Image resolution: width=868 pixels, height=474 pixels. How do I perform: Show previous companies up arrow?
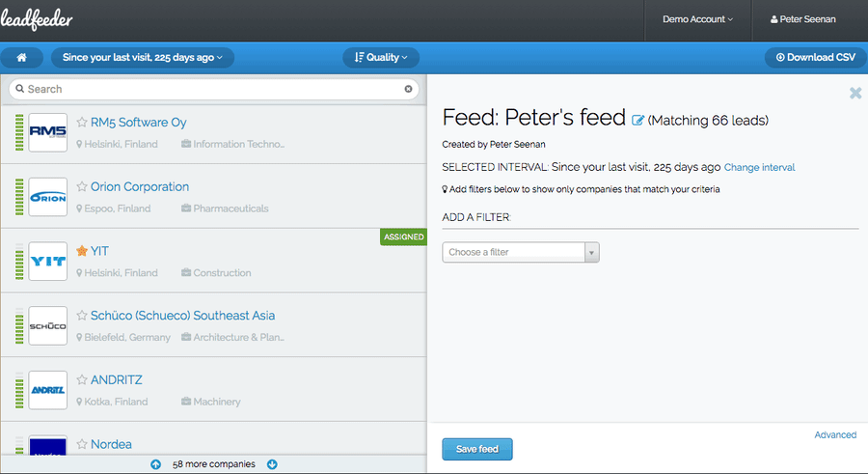(156, 464)
